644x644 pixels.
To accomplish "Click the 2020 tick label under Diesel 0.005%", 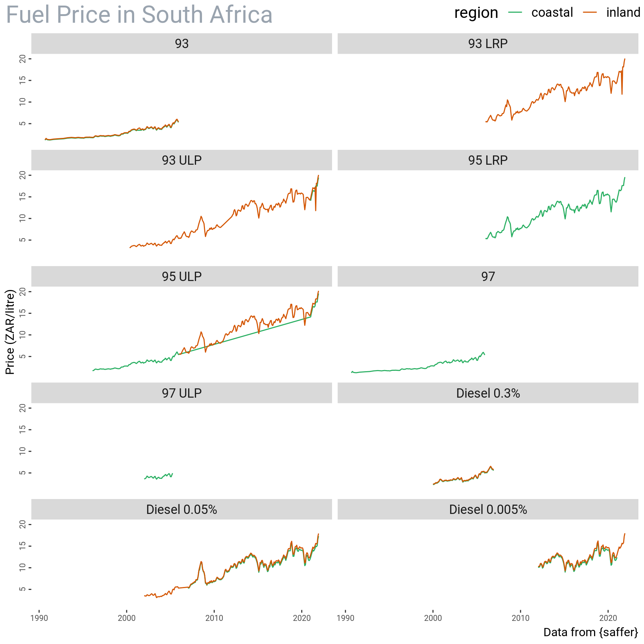I will click(608, 618).
